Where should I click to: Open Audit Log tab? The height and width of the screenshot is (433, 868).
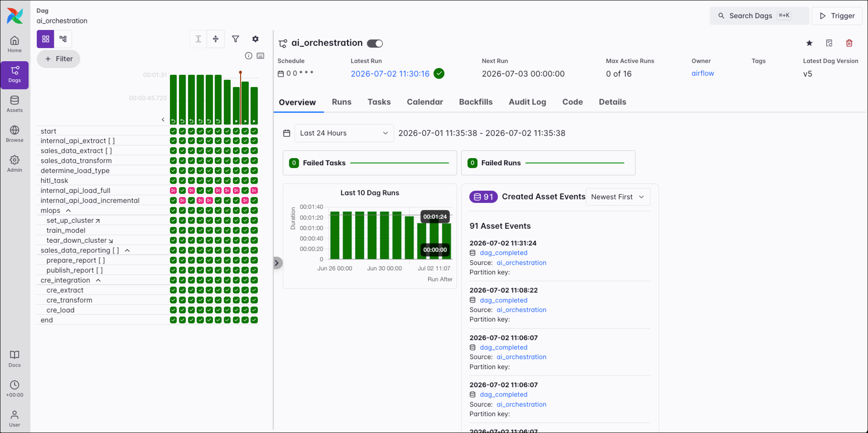tap(527, 102)
